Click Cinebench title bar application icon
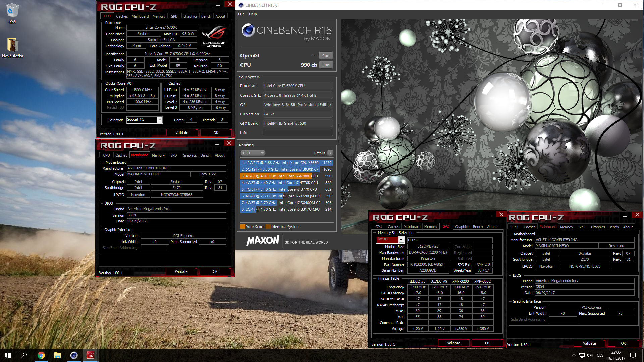 [240, 5]
